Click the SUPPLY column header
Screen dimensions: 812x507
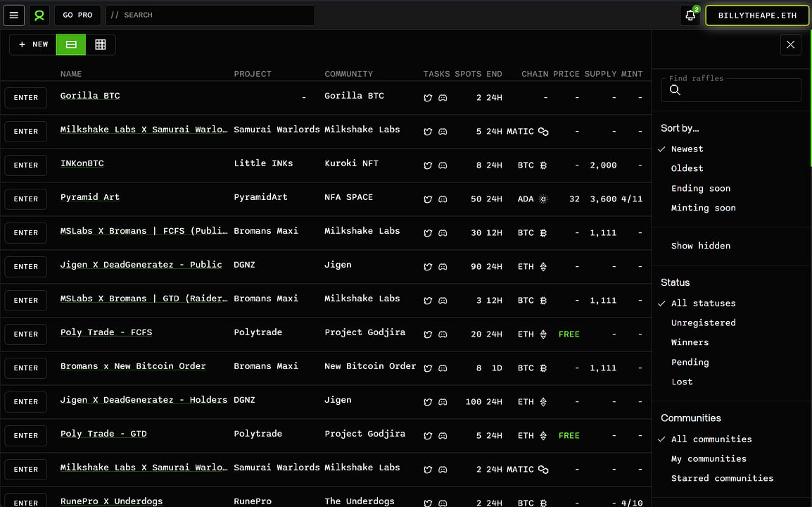(601, 74)
